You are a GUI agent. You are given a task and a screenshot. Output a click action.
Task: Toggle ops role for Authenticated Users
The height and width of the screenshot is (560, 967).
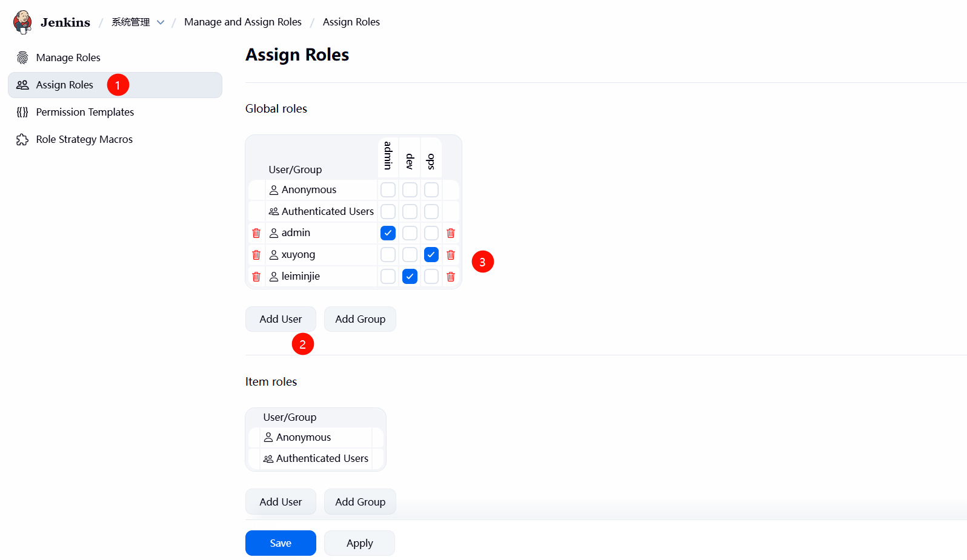click(x=431, y=211)
